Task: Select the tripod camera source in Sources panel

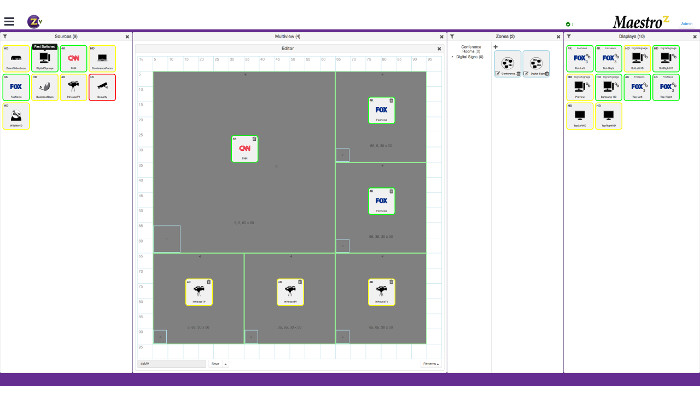Action: tap(73, 87)
